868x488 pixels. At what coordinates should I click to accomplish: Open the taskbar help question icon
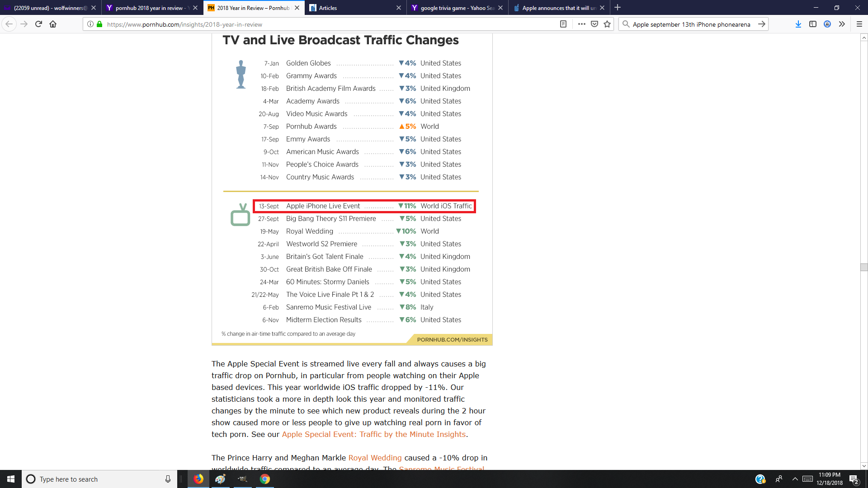[760, 479]
